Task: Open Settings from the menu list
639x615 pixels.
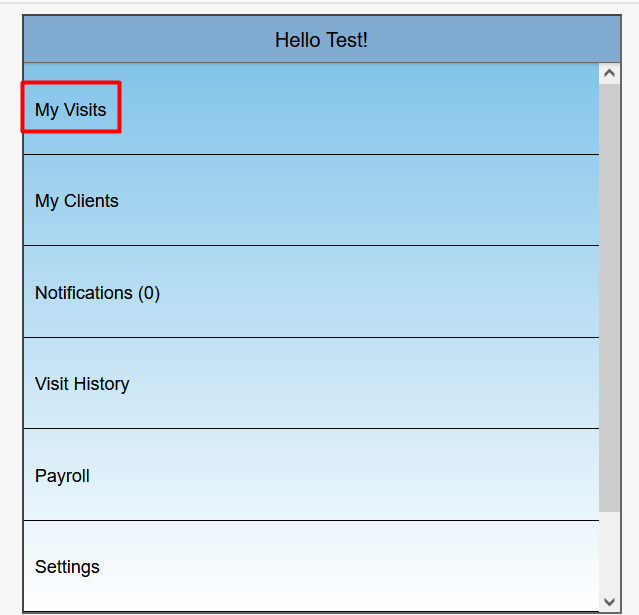Action: click(311, 566)
